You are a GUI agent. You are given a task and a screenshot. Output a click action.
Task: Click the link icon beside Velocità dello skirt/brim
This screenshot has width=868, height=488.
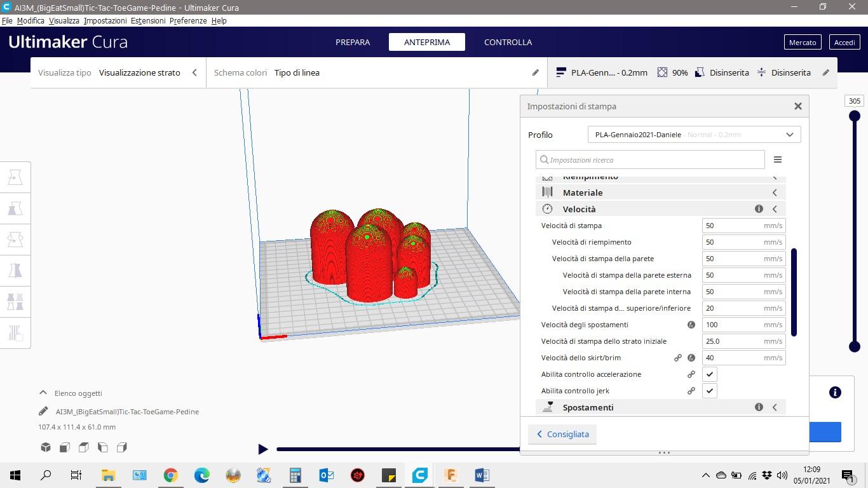(678, 358)
